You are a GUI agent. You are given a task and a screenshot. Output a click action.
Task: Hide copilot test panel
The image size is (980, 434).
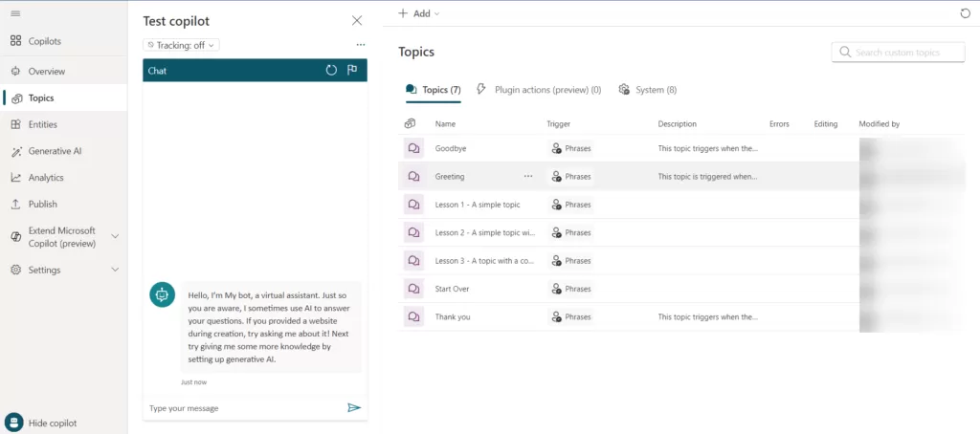(52, 423)
